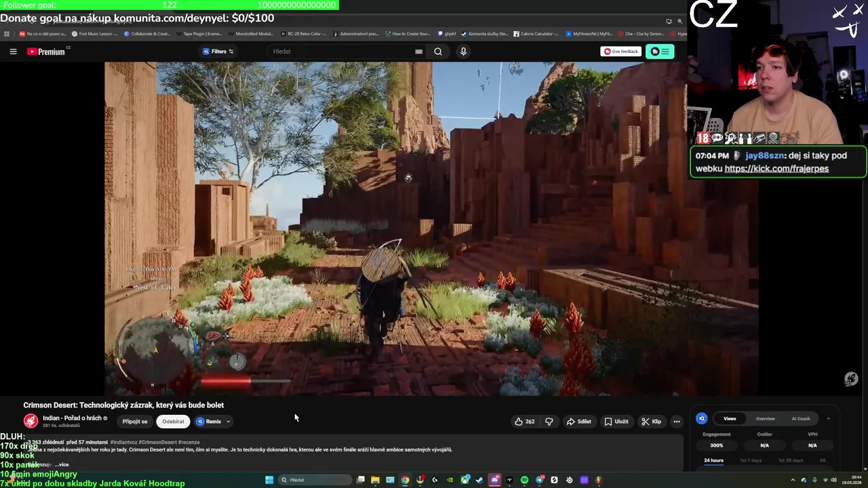The image size is (868, 488).
Task: Click the video title Crimson Desert text
Action: click(123, 405)
